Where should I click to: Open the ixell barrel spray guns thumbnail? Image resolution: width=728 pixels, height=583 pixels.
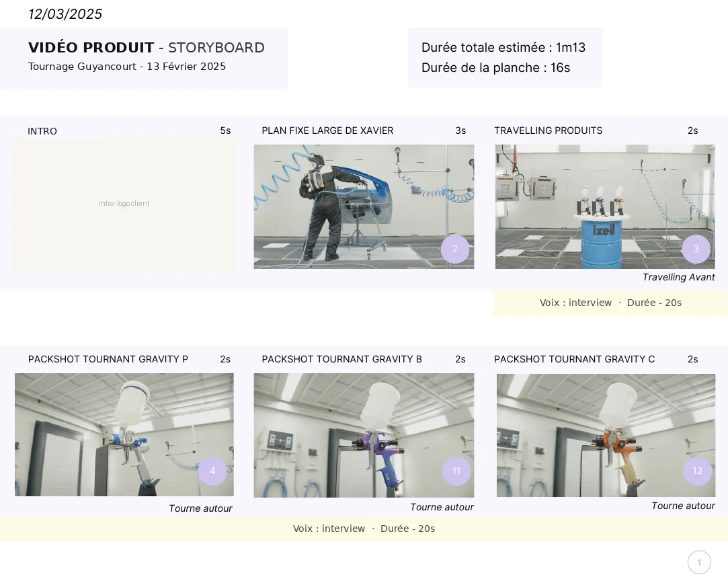pos(605,206)
